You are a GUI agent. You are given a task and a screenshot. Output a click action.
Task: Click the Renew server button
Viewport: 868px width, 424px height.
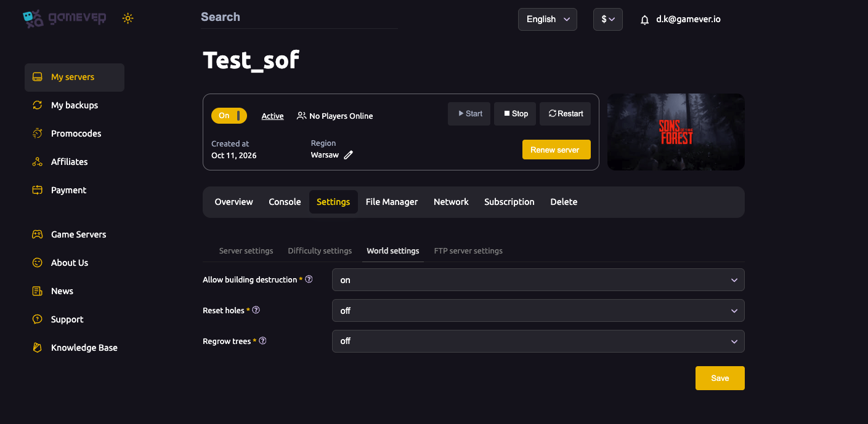556,150
